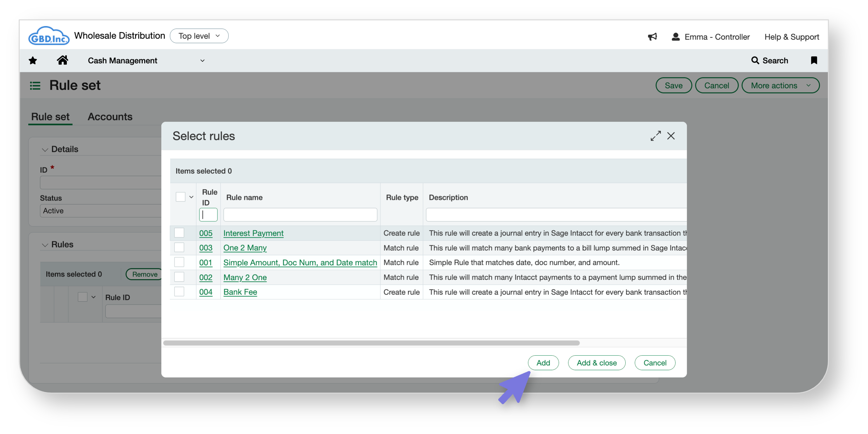Click the favorites star icon

point(33,61)
